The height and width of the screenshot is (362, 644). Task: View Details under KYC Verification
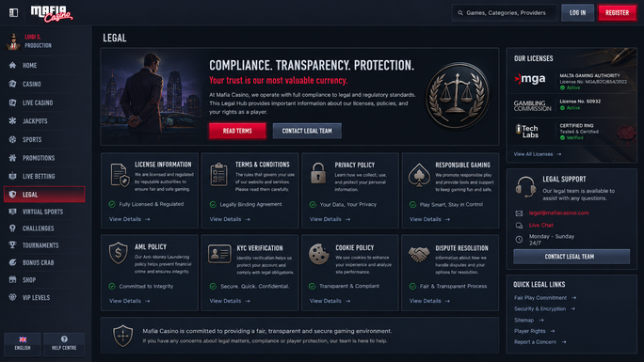[x=230, y=301]
